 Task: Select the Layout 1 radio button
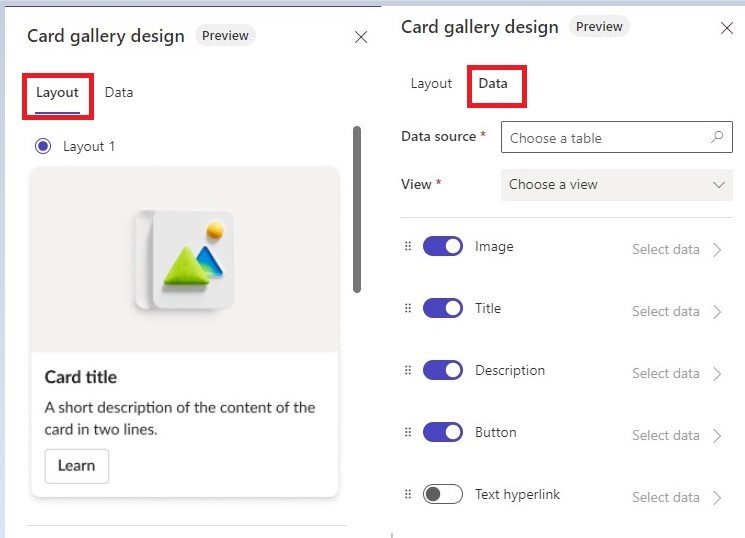pyautogui.click(x=43, y=146)
